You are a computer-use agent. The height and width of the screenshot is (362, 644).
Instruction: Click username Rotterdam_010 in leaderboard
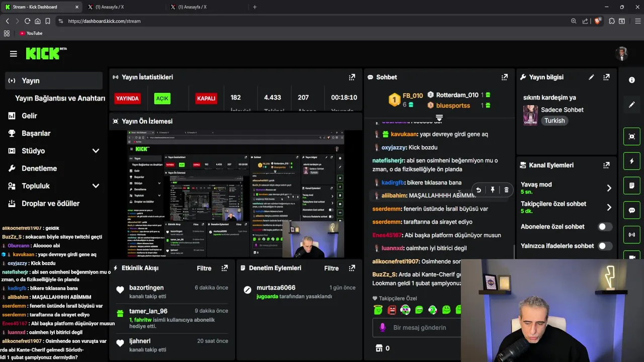coord(457,95)
